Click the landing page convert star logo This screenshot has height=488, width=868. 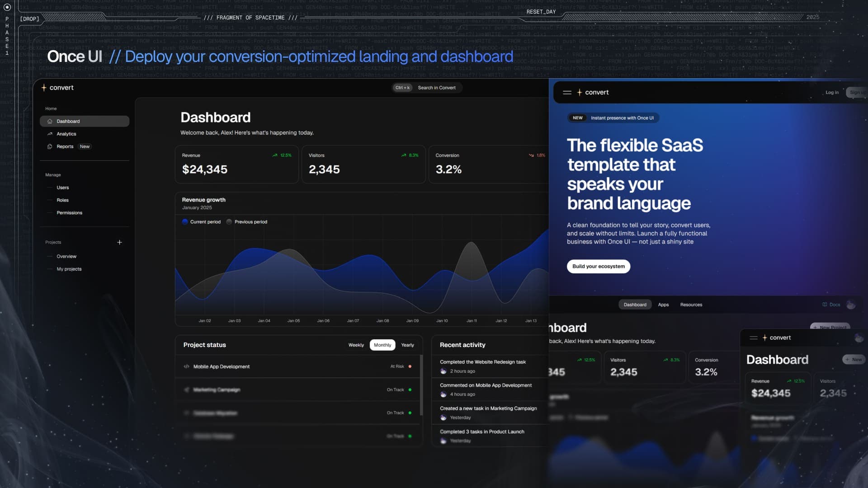point(580,92)
